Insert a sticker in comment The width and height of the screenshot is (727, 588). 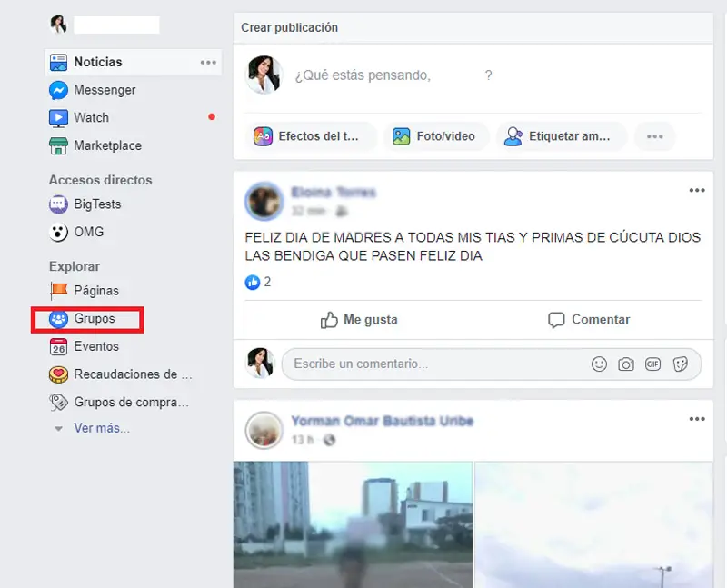click(680, 364)
